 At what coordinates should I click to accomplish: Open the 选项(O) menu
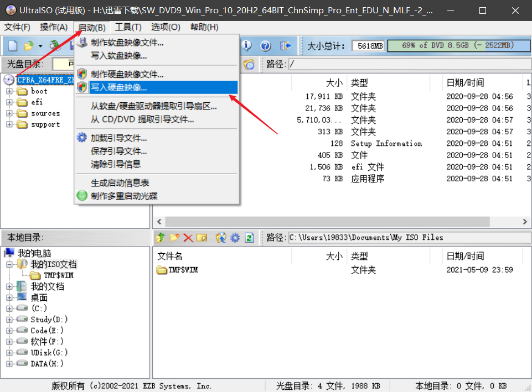click(166, 27)
